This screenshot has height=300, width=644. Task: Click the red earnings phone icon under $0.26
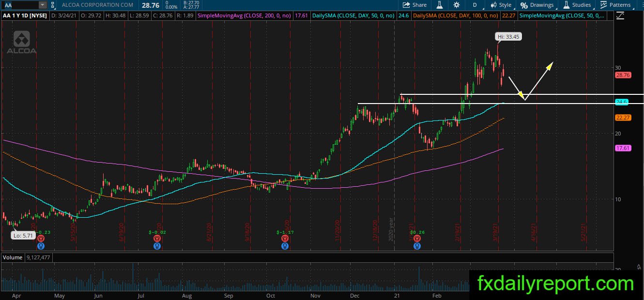coord(417,238)
